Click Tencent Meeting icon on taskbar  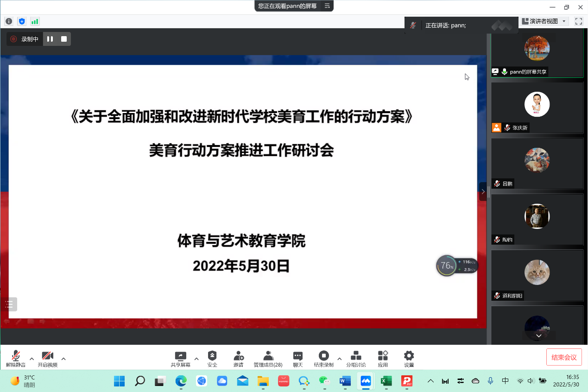(x=366, y=381)
